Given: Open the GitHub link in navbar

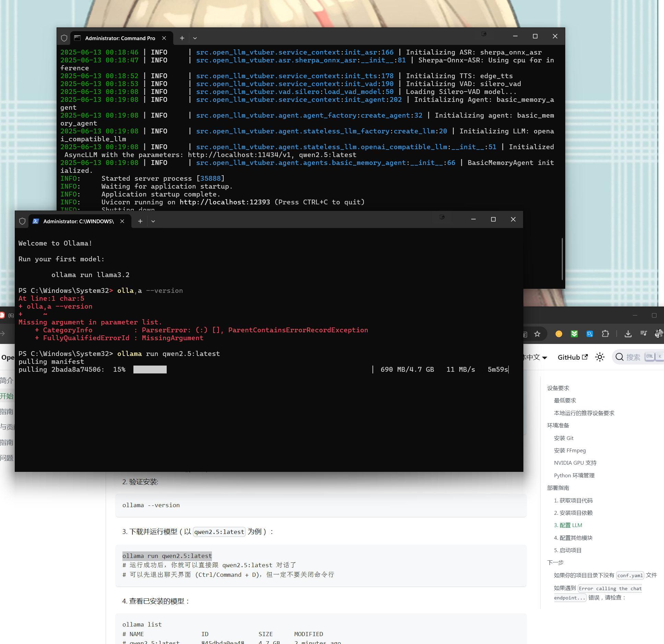Looking at the screenshot, I should coord(573,357).
